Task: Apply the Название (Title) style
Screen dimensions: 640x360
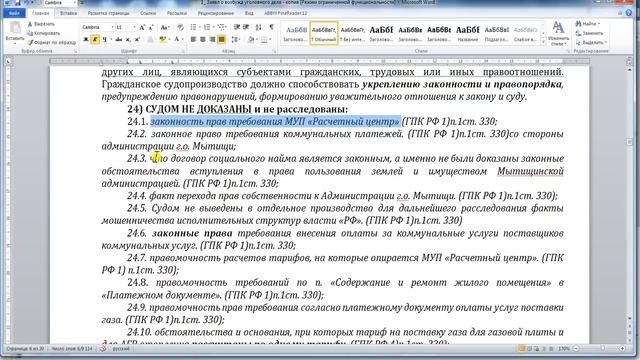Action: click(467, 33)
